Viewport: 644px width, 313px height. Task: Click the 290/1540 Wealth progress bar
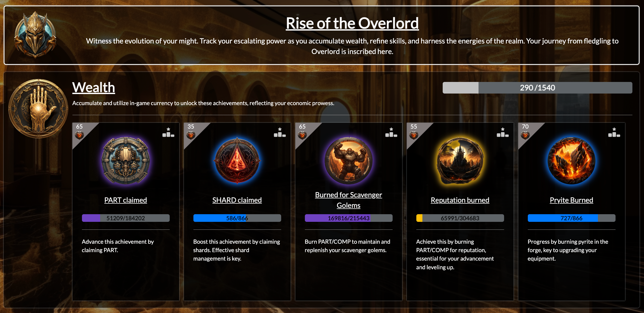538,88
